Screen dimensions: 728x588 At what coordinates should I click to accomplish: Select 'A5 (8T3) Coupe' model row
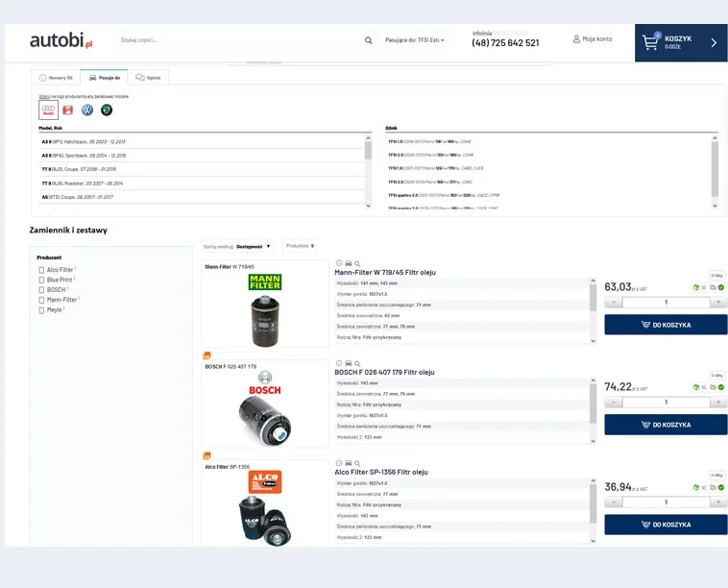coord(202,197)
